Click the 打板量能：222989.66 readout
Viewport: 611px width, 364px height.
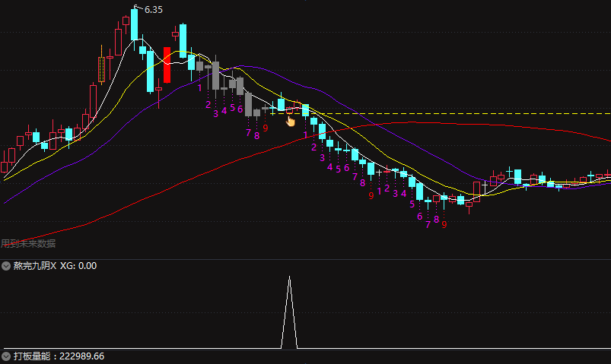coord(59,356)
